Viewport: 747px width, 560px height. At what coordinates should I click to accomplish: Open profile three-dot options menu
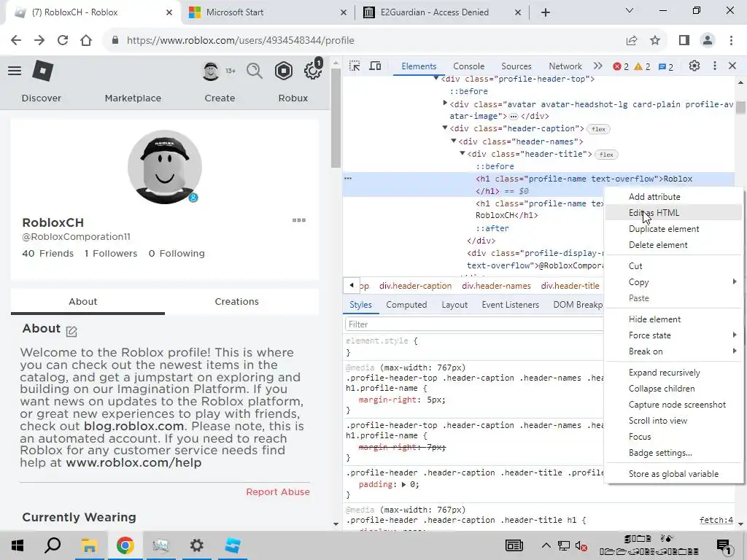[x=299, y=220]
